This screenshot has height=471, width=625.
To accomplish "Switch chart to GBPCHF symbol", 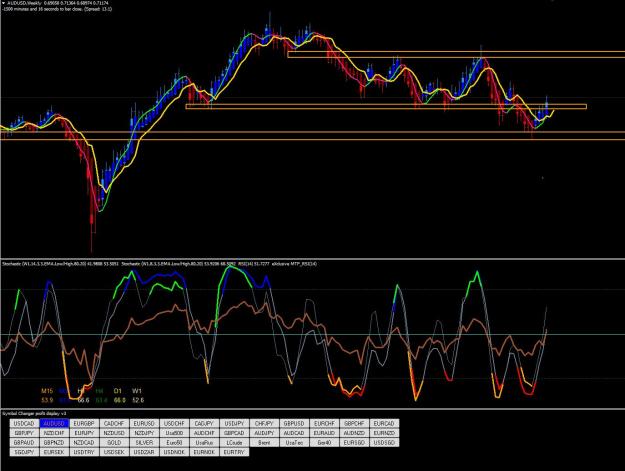I will [x=354, y=423].
